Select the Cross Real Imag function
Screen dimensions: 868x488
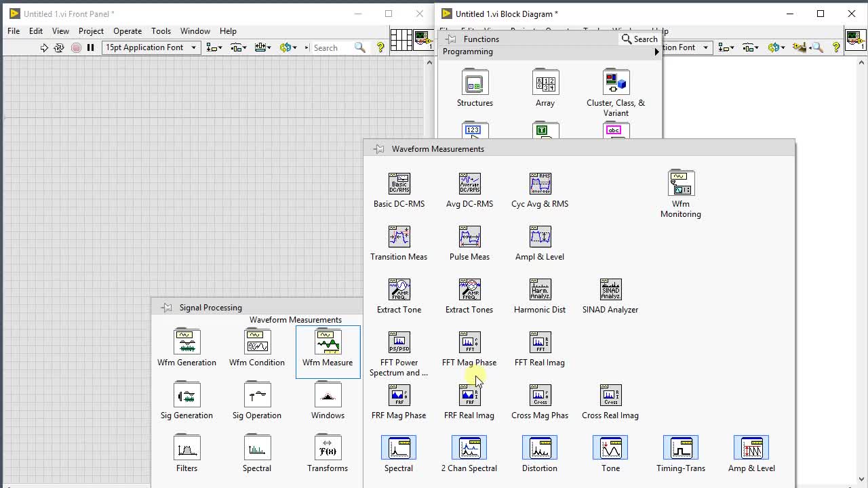[611, 395]
